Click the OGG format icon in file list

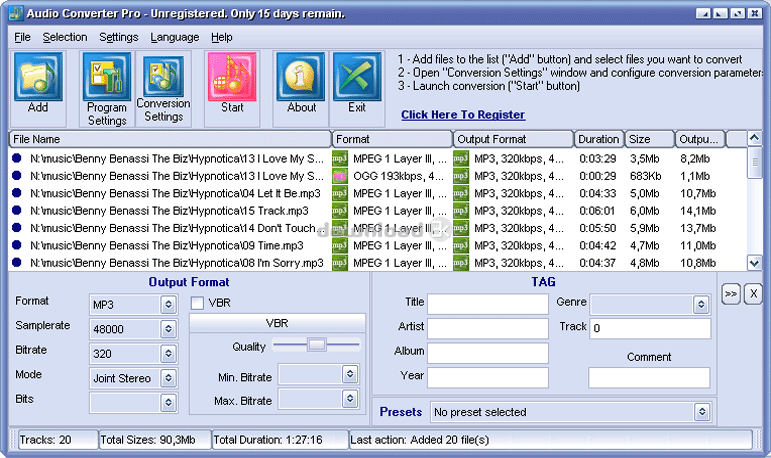pyautogui.click(x=340, y=176)
